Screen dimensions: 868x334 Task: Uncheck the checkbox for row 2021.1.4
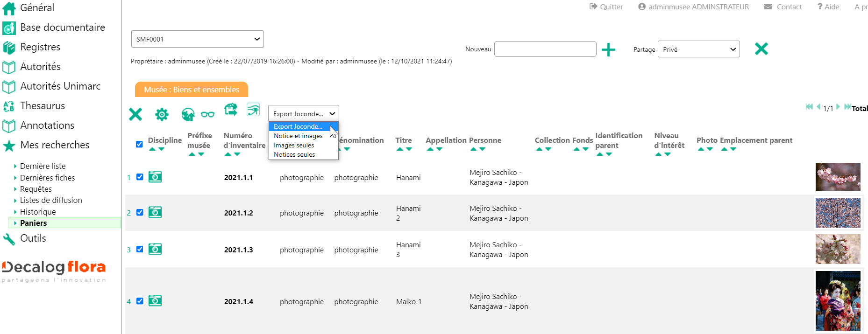(140, 301)
